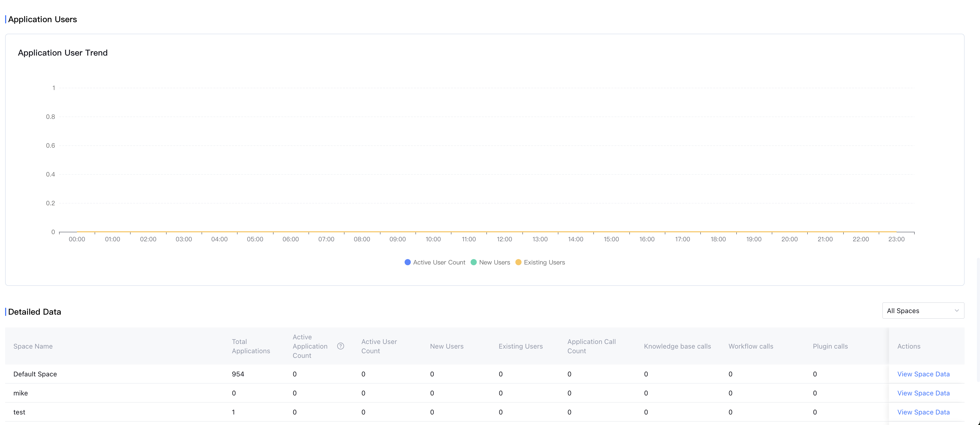
Task: Click the Application Call Count column header
Action: pos(591,346)
